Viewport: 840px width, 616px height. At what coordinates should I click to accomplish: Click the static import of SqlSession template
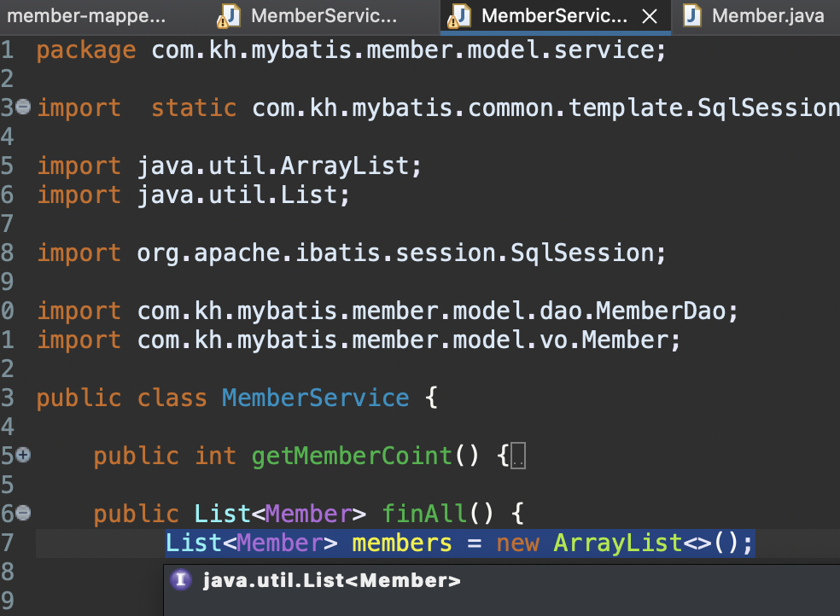438,108
